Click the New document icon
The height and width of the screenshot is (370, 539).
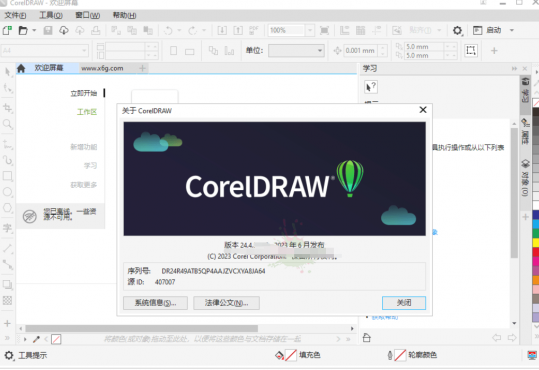tap(7, 31)
